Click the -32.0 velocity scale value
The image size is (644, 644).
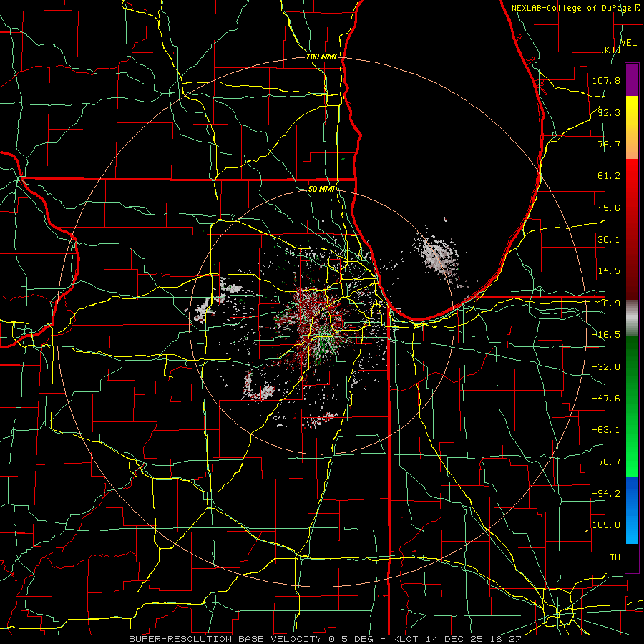pos(606,367)
